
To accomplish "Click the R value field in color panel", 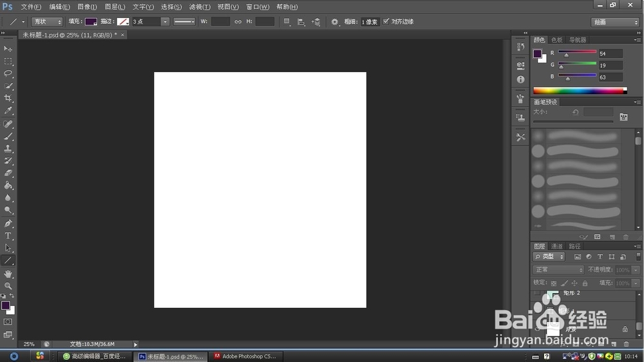I will (611, 54).
